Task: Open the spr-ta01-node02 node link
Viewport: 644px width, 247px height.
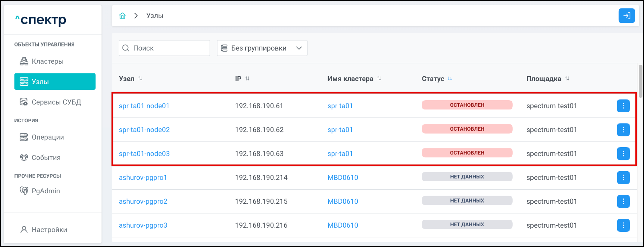Action: pyautogui.click(x=144, y=130)
